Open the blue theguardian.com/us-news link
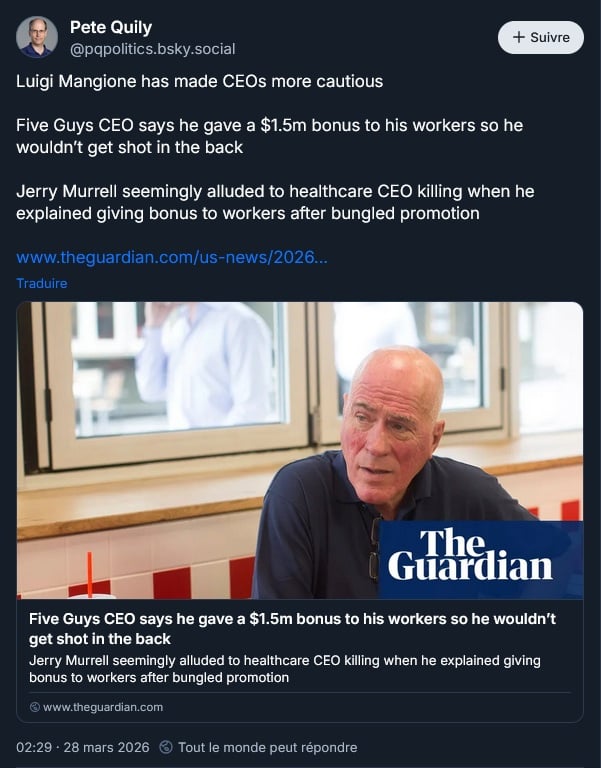The image size is (601, 768). [x=171, y=258]
